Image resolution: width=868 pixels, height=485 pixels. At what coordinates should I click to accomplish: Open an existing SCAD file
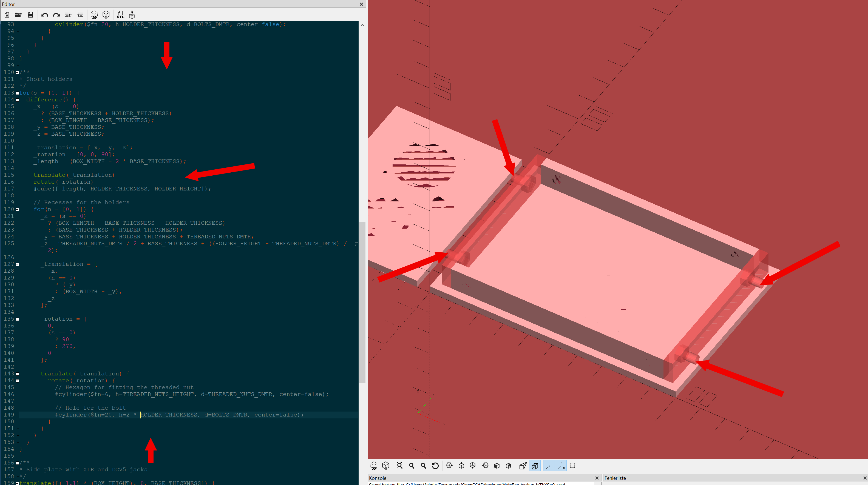pos(19,15)
